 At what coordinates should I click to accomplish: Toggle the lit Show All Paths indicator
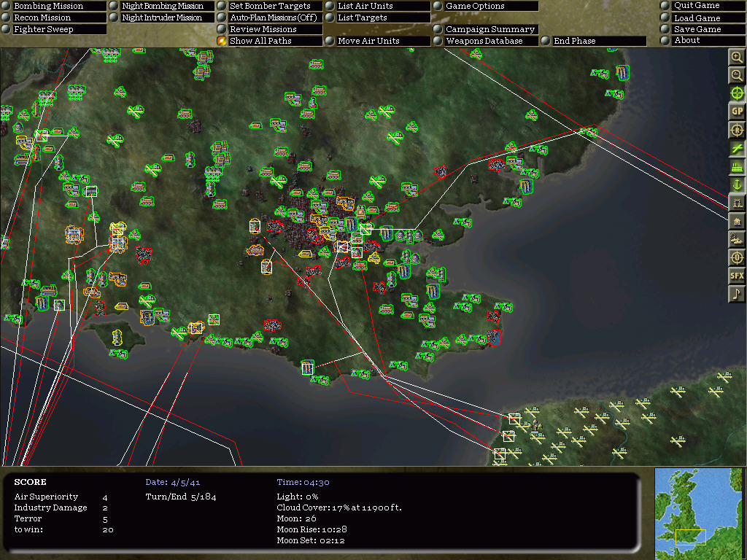click(222, 41)
